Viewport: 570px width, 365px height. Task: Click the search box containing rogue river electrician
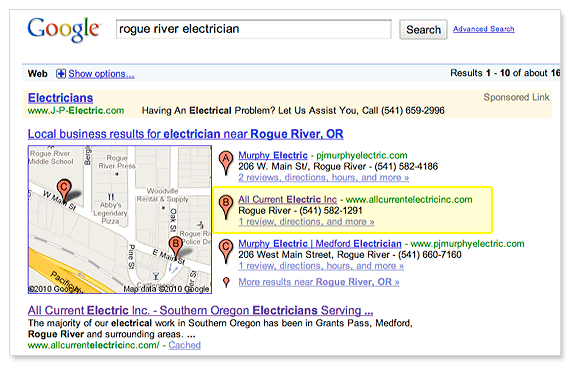(254, 29)
